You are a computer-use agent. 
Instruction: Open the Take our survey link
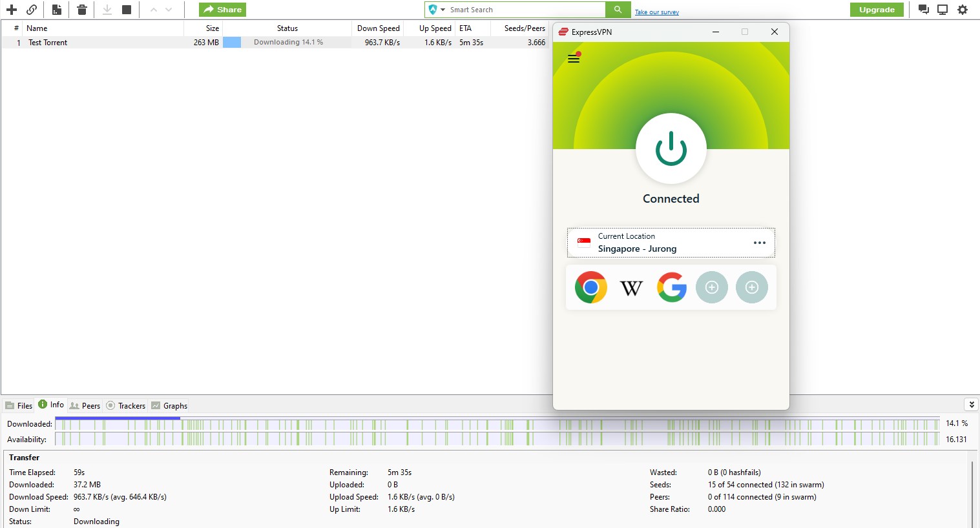(x=656, y=12)
